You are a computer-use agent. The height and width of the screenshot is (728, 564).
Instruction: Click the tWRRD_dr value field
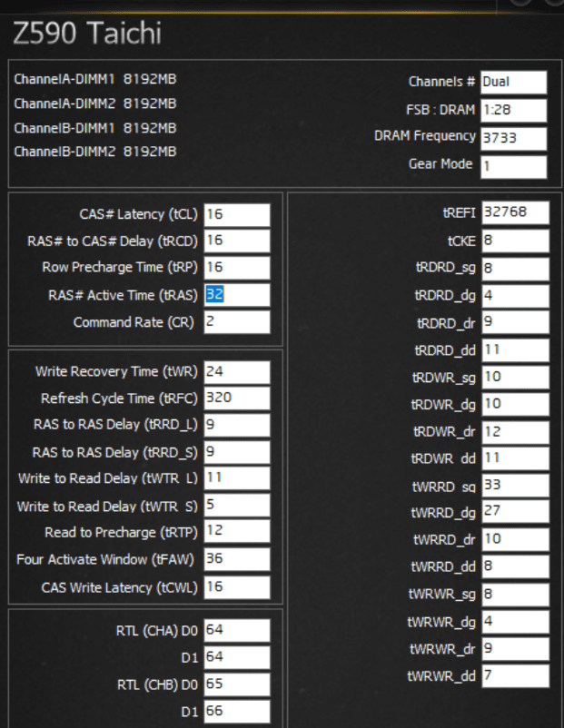coord(515,539)
